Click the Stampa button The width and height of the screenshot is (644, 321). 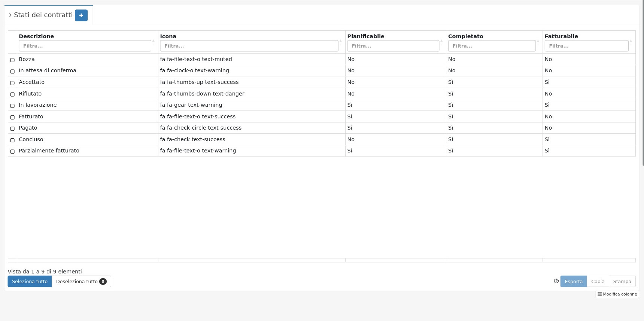[x=622, y=282]
